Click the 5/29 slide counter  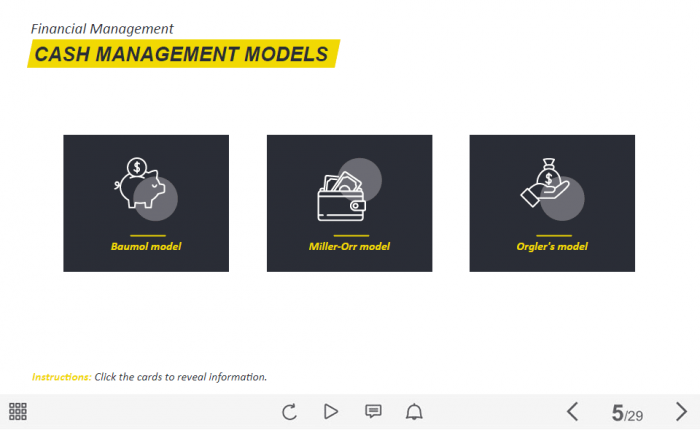[x=627, y=412]
